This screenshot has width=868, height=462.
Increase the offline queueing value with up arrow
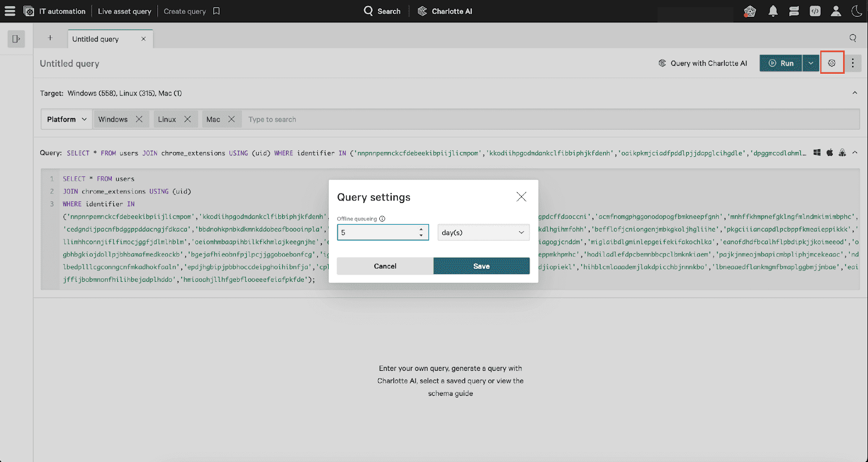pos(421,229)
